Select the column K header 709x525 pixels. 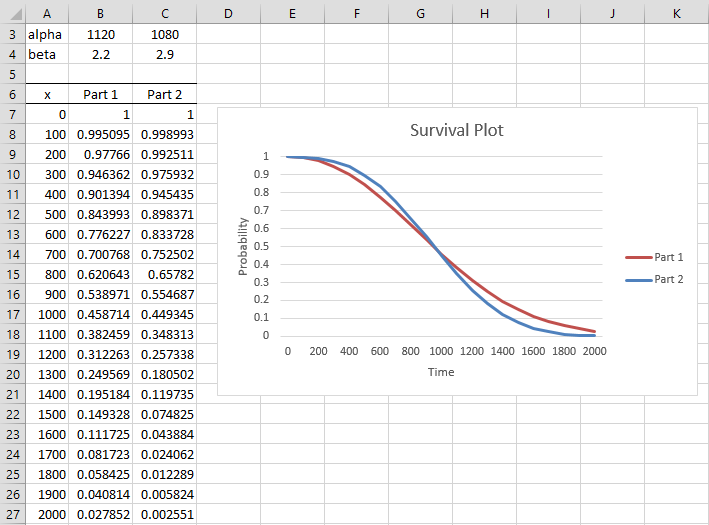click(676, 13)
